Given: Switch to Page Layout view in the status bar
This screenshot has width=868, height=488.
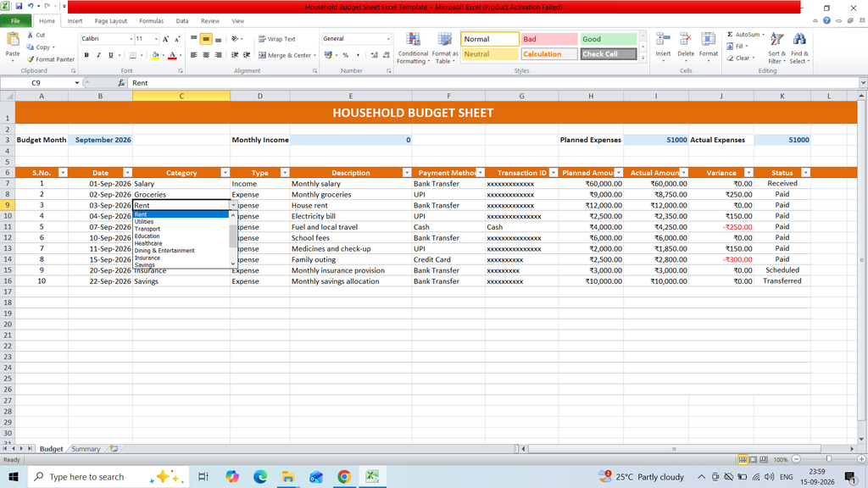Looking at the screenshot, I should 753,460.
